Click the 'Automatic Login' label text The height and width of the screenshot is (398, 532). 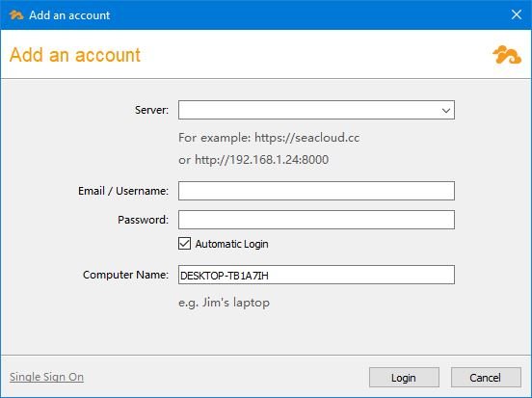[231, 244]
